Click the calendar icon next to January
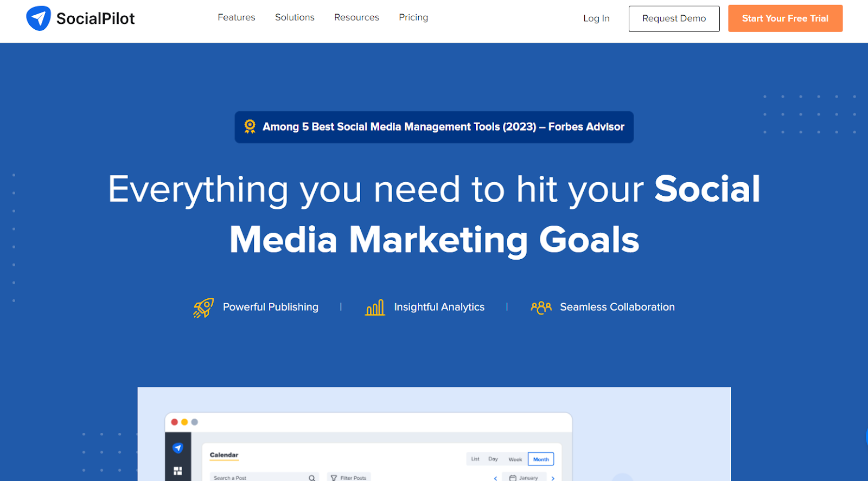868x481 pixels. coord(513,478)
